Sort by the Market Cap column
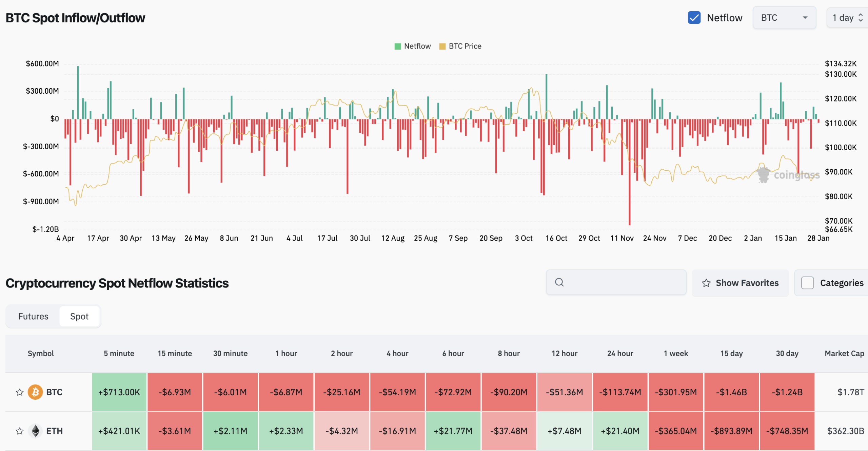Screen dimensions: 868x451 point(844,353)
